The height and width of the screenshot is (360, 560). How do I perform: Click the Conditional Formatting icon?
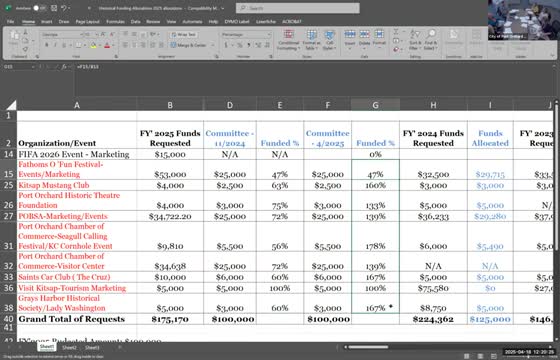tap(288, 35)
